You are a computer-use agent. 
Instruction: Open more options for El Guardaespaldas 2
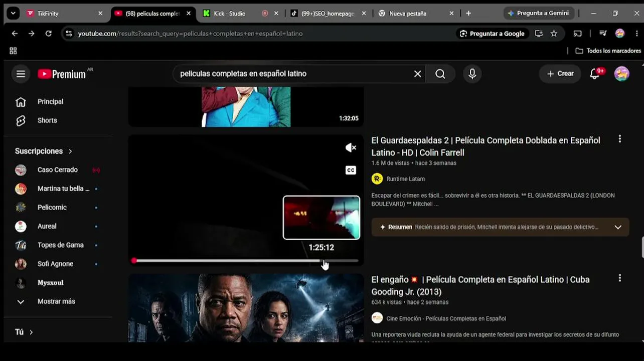point(620,139)
